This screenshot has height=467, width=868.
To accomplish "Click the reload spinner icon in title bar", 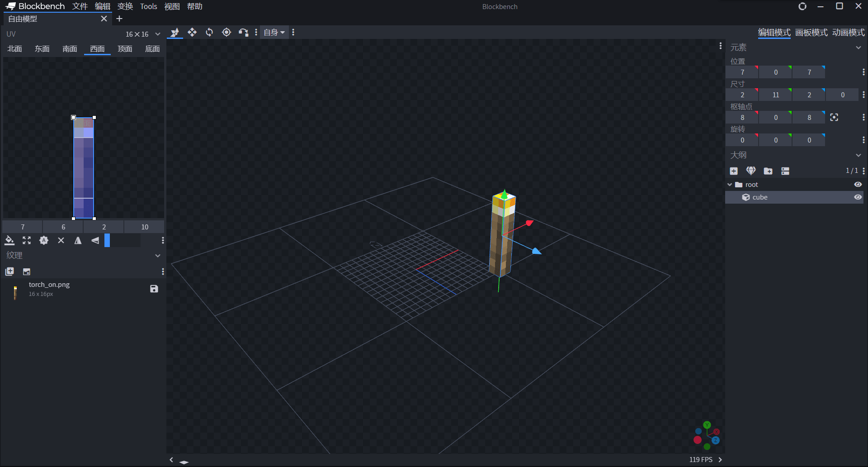I will [802, 6].
